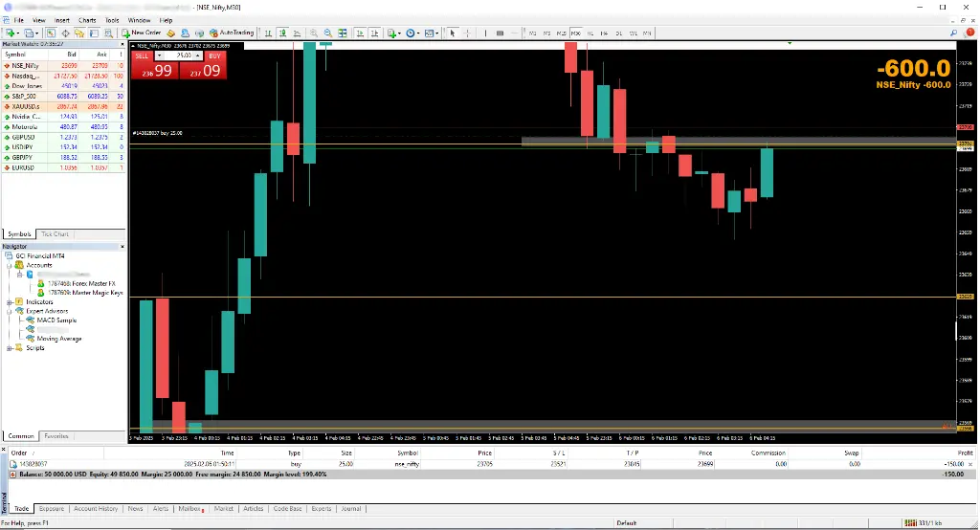
Task: Switch to the Tick Chart tab
Action: (55, 233)
